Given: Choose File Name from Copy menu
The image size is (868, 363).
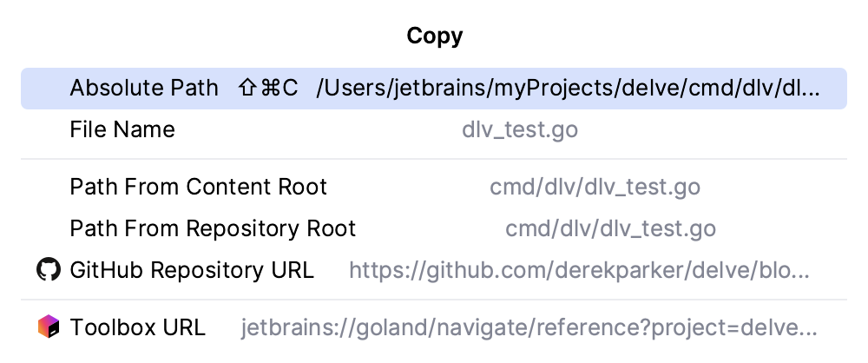Looking at the screenshot, I should point(122,130).
